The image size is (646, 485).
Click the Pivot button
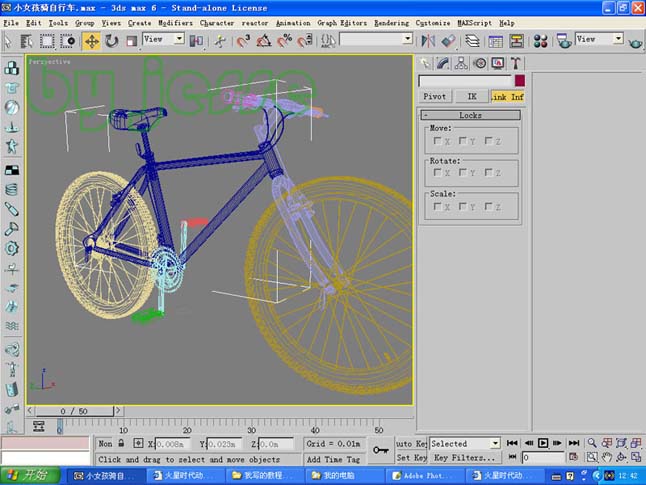(x=435, y=96)
